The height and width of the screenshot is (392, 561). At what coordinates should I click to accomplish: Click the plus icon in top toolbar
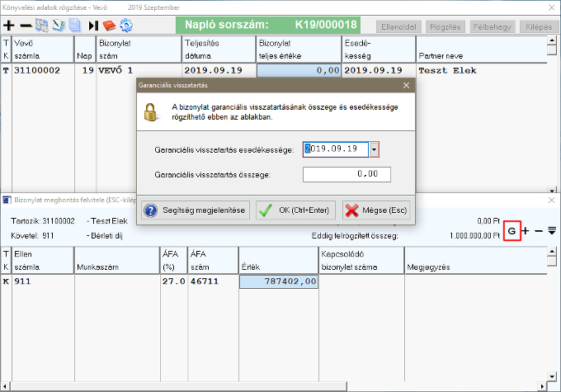(x=9, y=26)
